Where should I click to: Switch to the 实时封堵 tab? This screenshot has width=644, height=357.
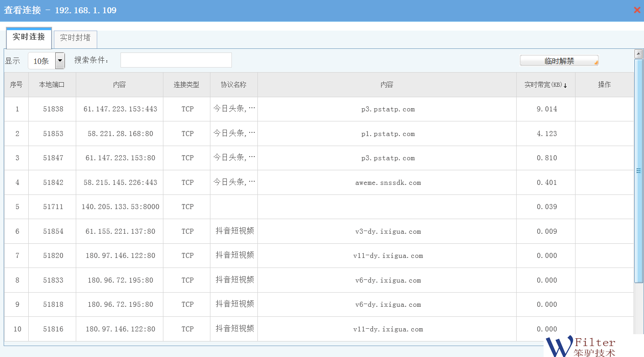75,38
